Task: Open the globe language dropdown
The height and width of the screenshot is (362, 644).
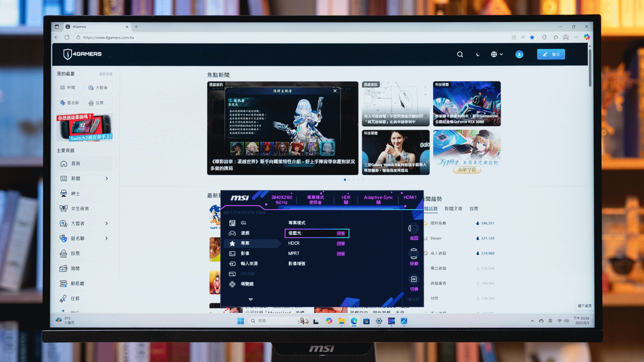Action: [497, 54]
